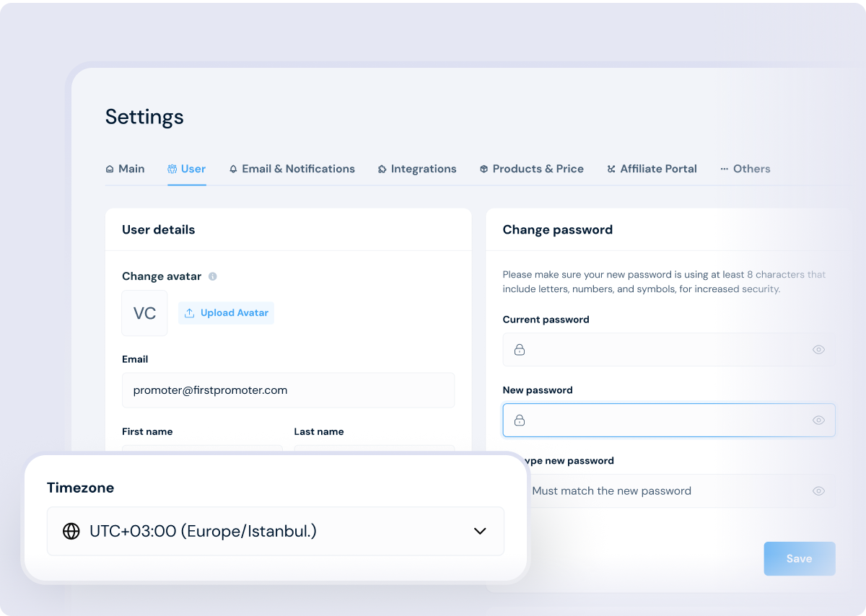
Task: Click the bell icon on Email & Notifications
Action: tap(233, 170)
